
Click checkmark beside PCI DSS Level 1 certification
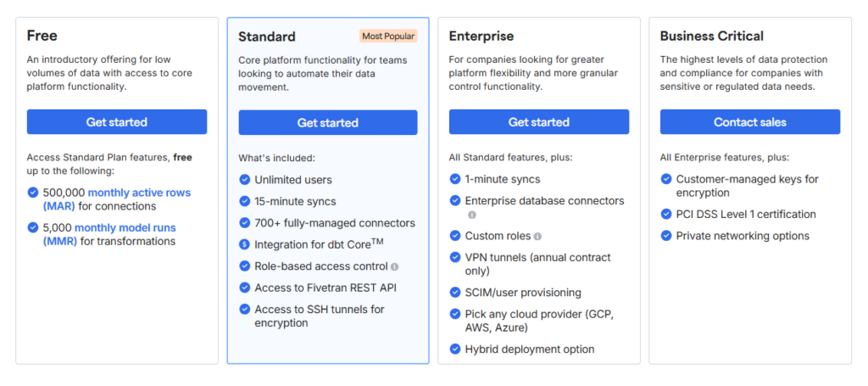(666, 215)
